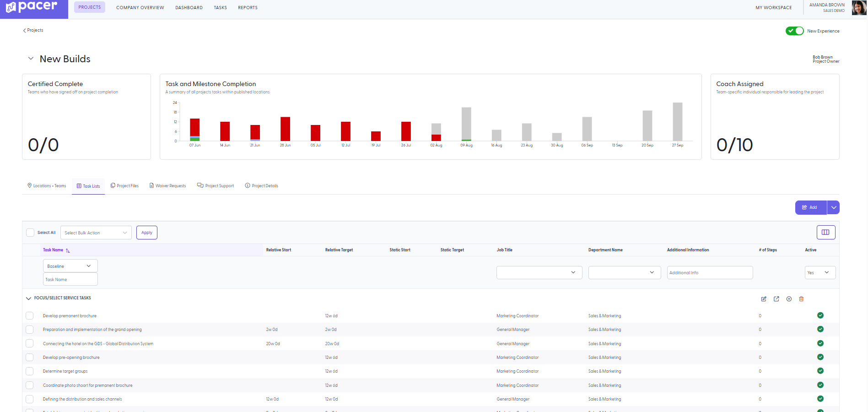Click the green active check for Develop premanent brochure
Screen dimensions: 868x412
820,315
